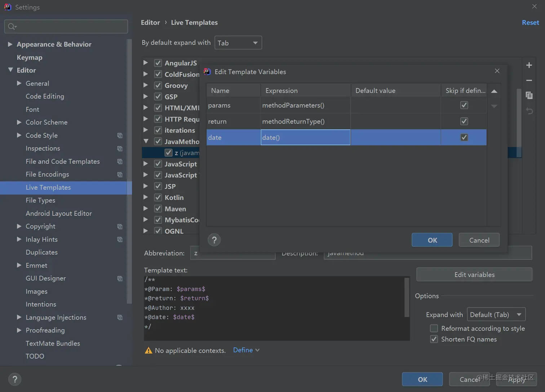Toggle Skip if defined for params variable
The height and width of the screenshot is (392, 545).
(464, 105)
